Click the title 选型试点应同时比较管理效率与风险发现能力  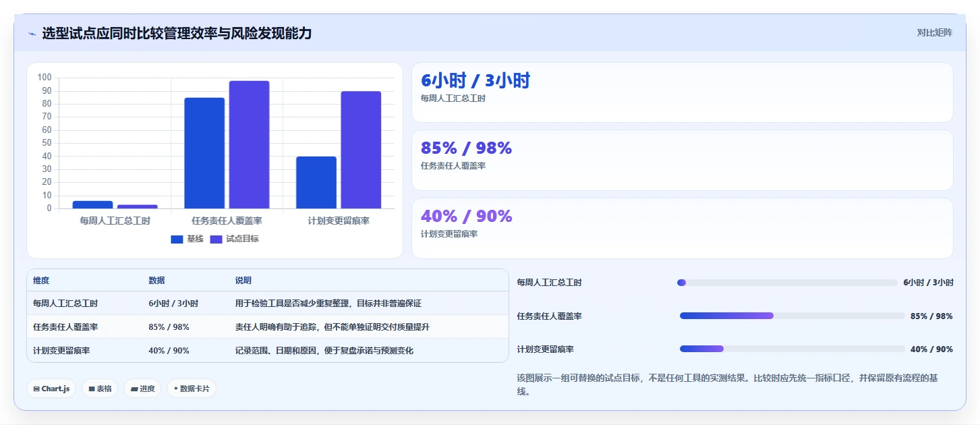177,33
